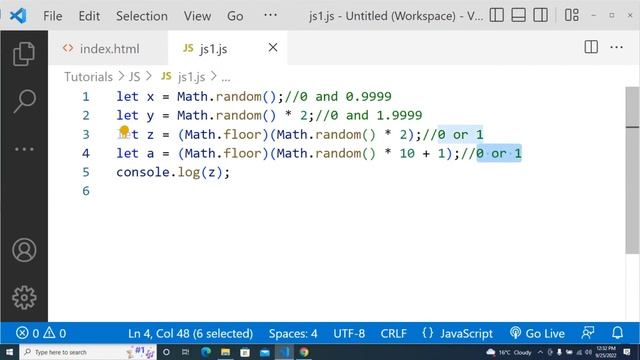This screenshot has width=640, height=360.
Task: Open the weather widget 16°C Cloudy
Action: pyautogui.click(x=509, y=352)
